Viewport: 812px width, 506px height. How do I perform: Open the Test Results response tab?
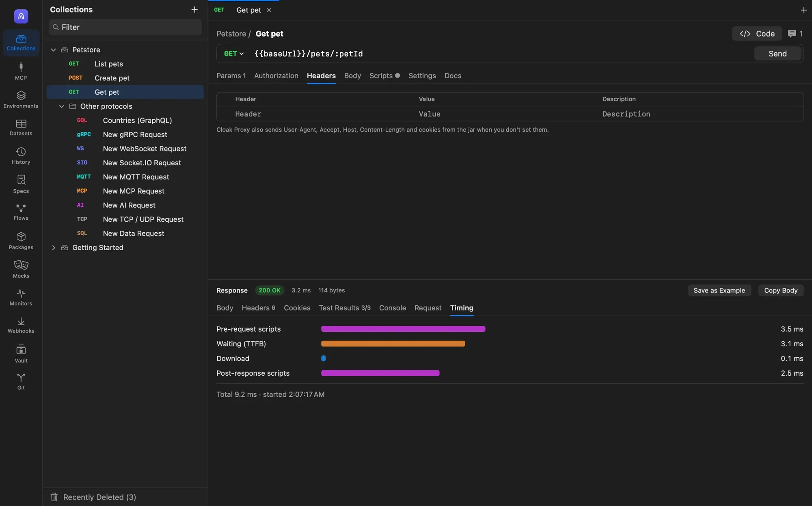pos(345,308)
